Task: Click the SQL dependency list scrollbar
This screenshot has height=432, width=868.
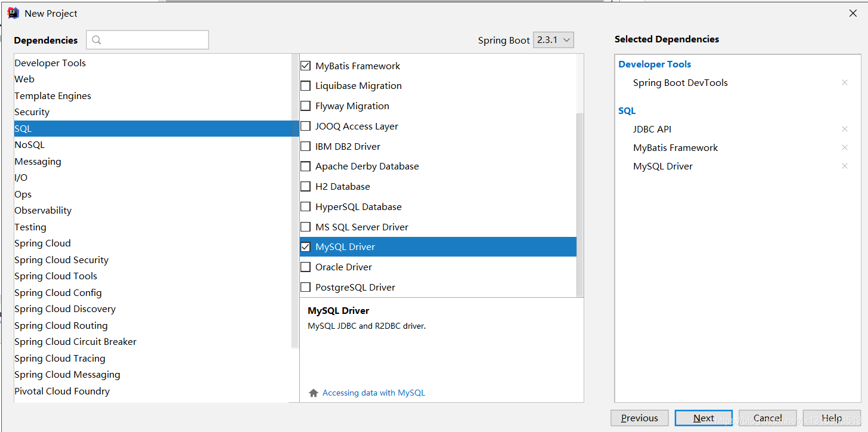Action: click(579, 205)
